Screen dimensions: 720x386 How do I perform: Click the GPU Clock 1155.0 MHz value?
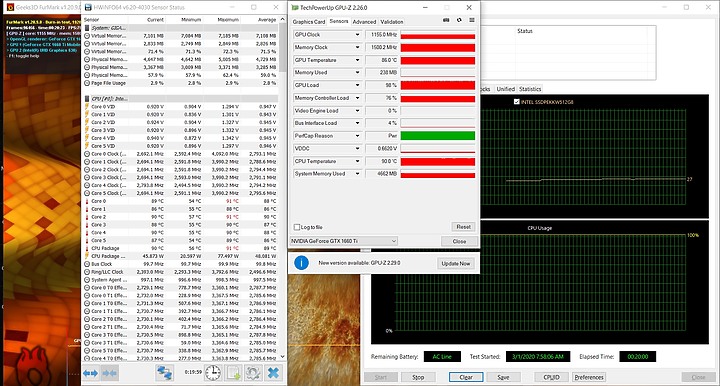(x=382, y=35)
